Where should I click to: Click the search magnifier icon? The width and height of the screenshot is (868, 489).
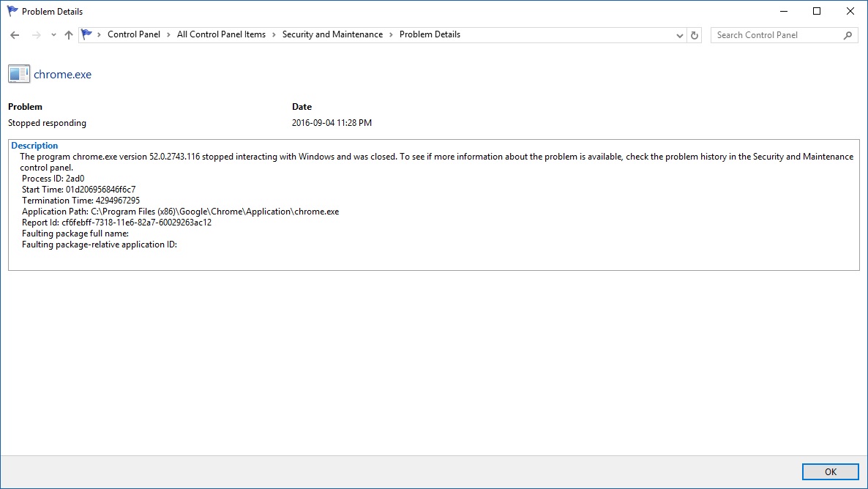click(x=848, y=35)
